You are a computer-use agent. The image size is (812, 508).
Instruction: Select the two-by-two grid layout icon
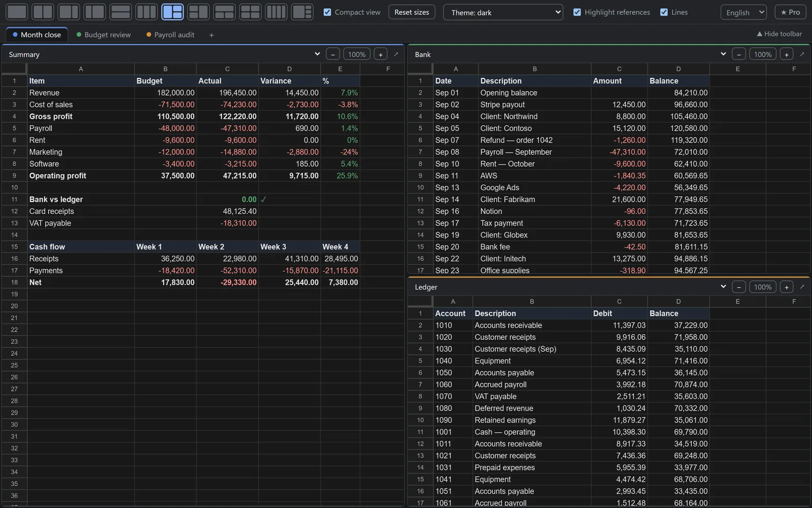tap(250, 12)
